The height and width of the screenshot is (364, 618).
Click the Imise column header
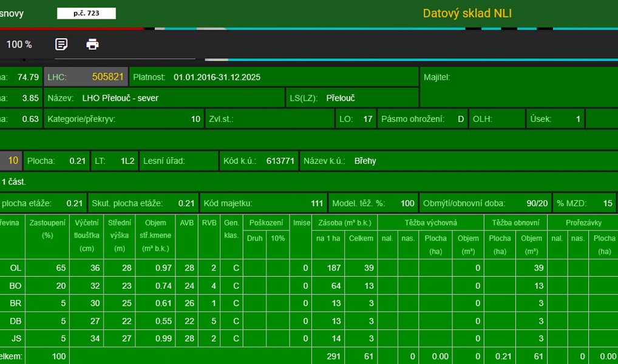tap(301, 237)
